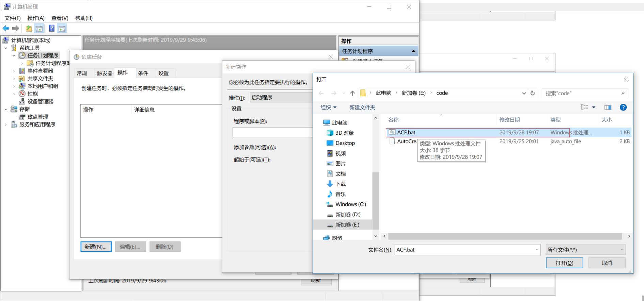
Task: Select 视频 in navigation pane
Action: coord(340,153)
